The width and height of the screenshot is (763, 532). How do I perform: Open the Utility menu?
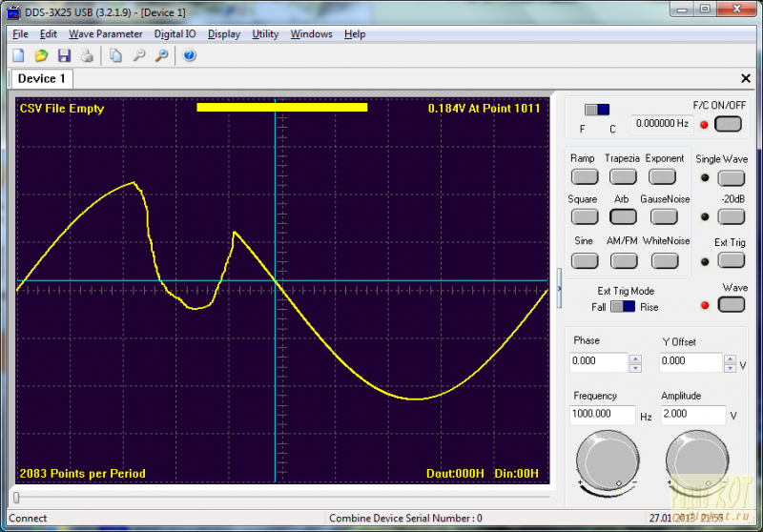pos(265,34)
